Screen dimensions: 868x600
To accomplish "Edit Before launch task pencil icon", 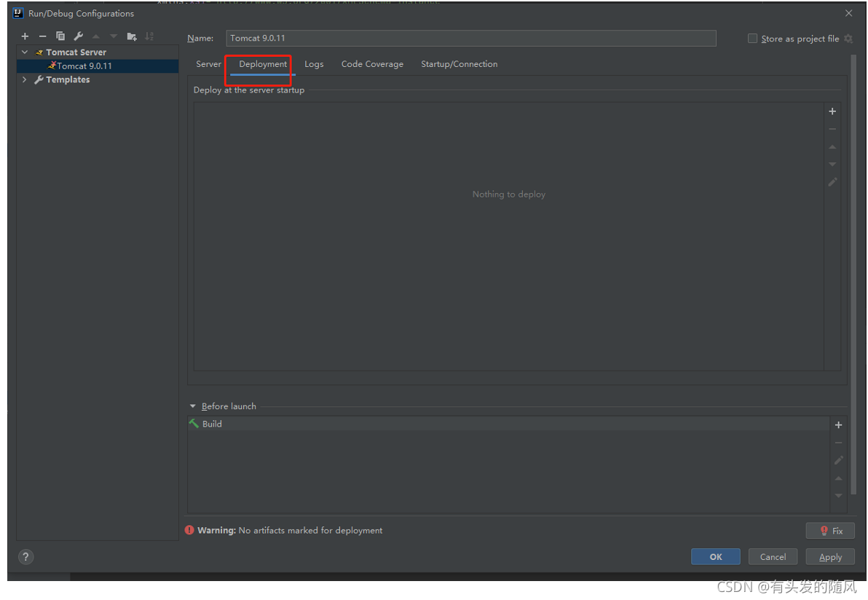I will pyautogui.click(x=838, y=460).
